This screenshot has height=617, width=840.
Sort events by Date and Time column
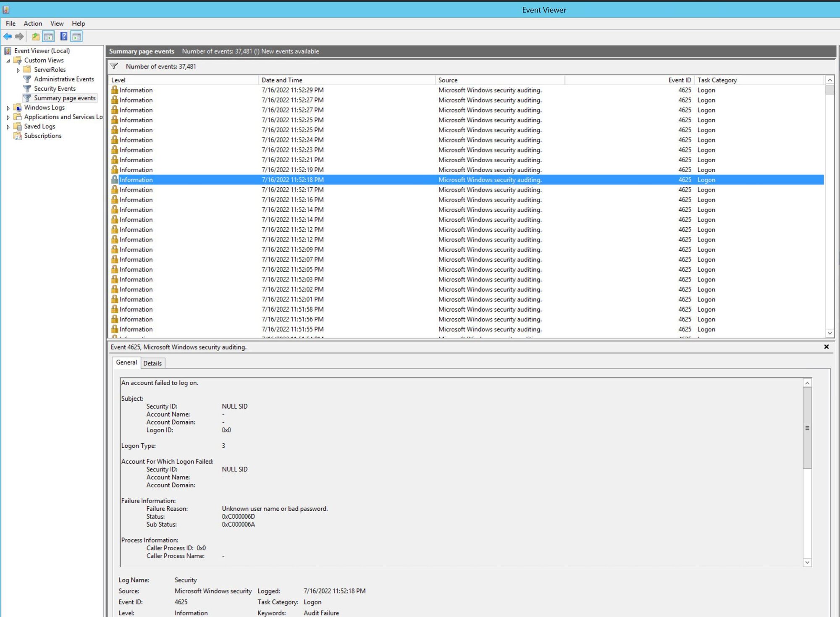[282, 80]
